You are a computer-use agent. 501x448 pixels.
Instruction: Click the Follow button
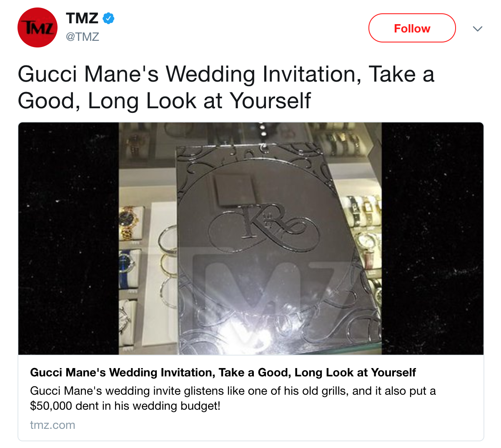412,28
